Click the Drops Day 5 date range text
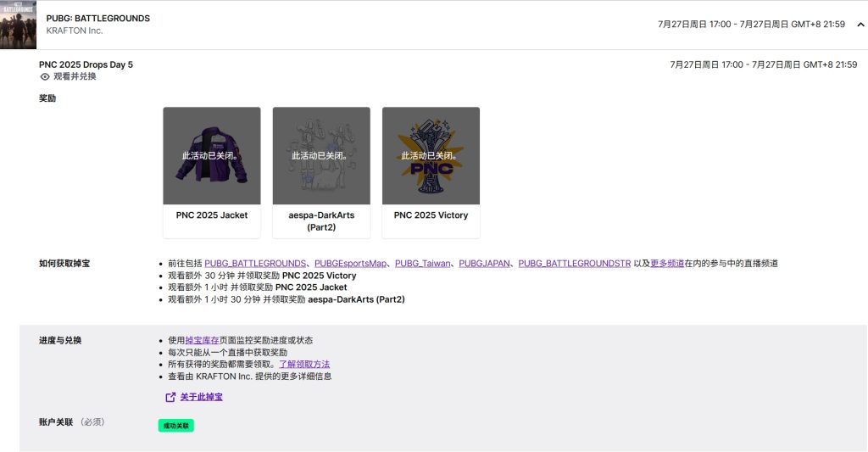This screenshot has height=452, width=868. point(764,64)
